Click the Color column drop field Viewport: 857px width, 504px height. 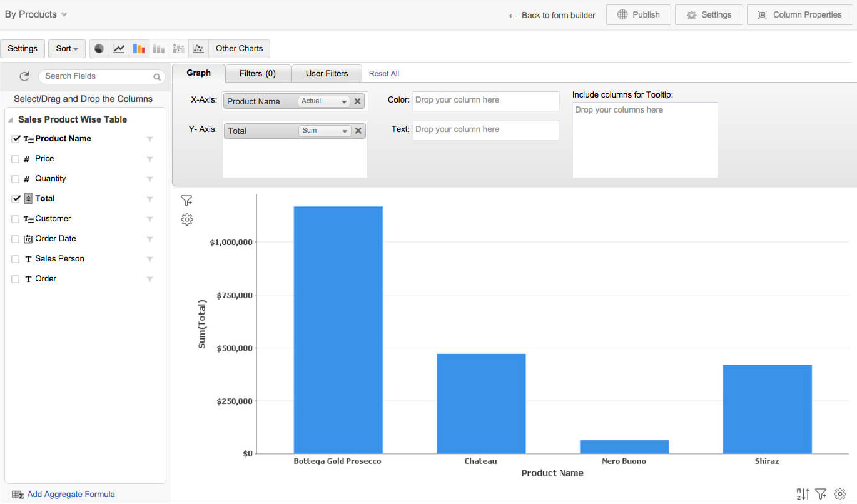click(485, 101)
